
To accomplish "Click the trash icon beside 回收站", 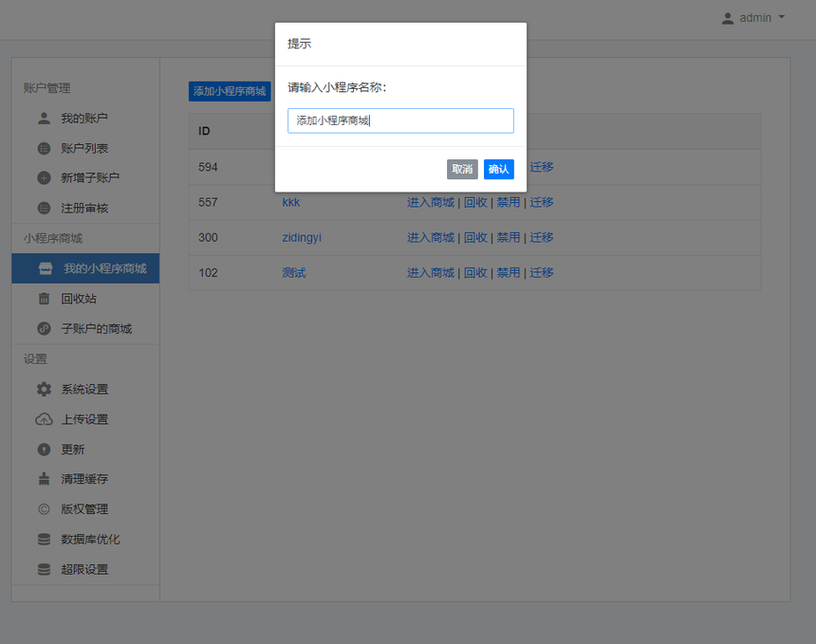I will [x=44, y=299].
